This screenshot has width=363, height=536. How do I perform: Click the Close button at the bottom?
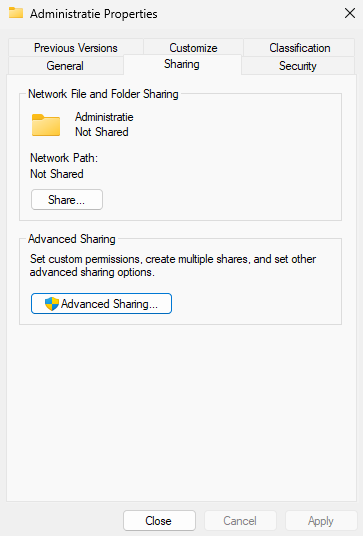pos(159,521)
